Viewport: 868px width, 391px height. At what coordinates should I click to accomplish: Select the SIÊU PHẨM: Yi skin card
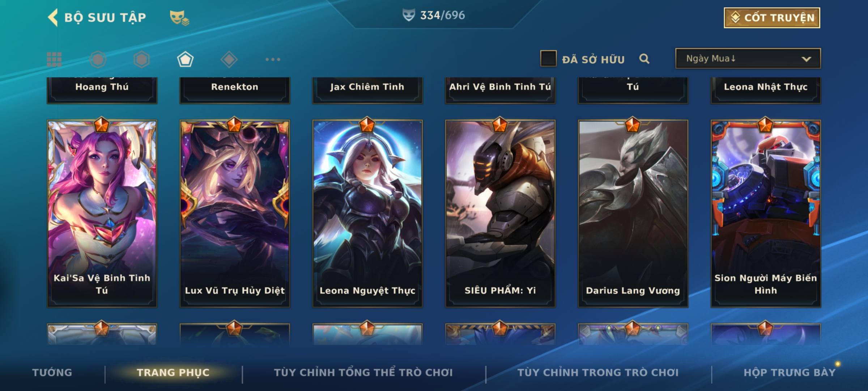[x=500, y=214]
